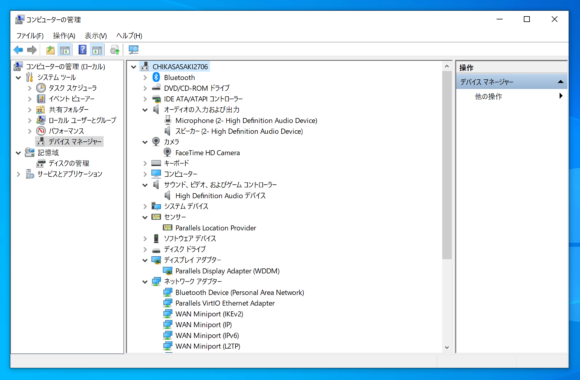This screenshot has height=380, width=580.
Task: Select サウンド、ビデオ、およびゲーム コントローラー label
Action: pos(220,185)
